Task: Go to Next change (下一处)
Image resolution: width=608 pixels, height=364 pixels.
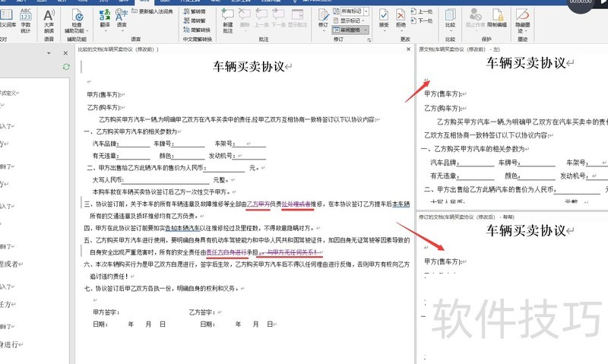Action: 421,21
